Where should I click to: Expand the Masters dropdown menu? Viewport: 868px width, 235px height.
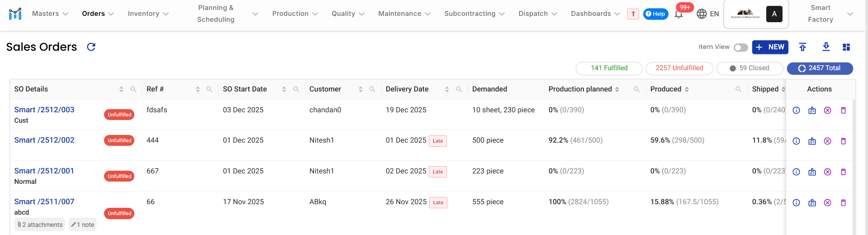[50, 14]
